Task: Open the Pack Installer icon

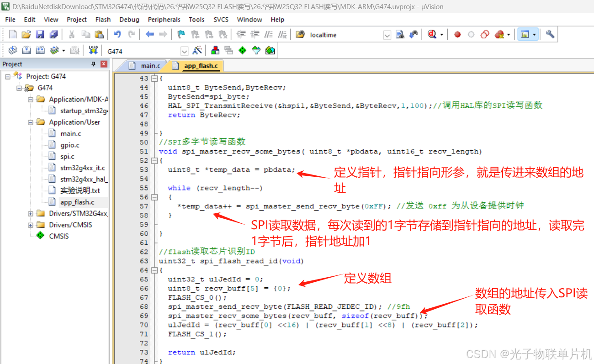Action: click(x=270, y=51)
